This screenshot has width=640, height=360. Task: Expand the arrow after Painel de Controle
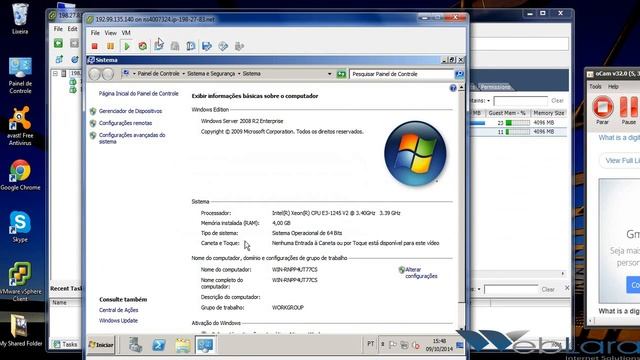pos(183,74)
